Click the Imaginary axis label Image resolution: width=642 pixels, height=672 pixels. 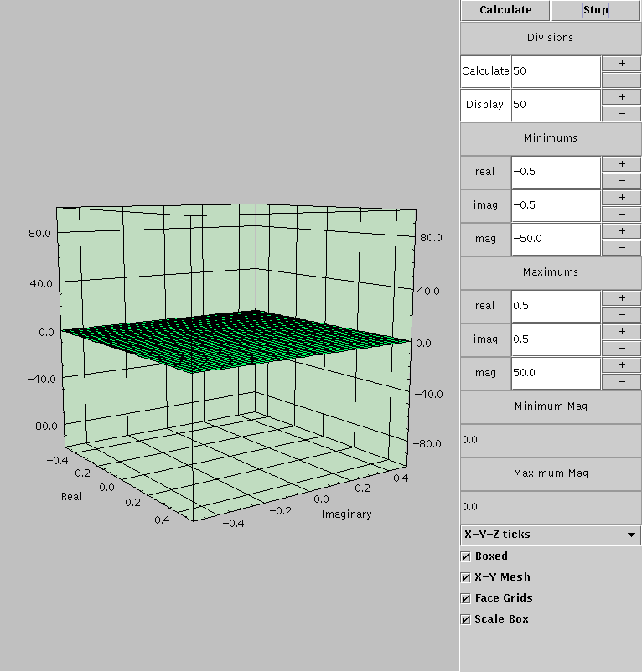pos(347,514)
